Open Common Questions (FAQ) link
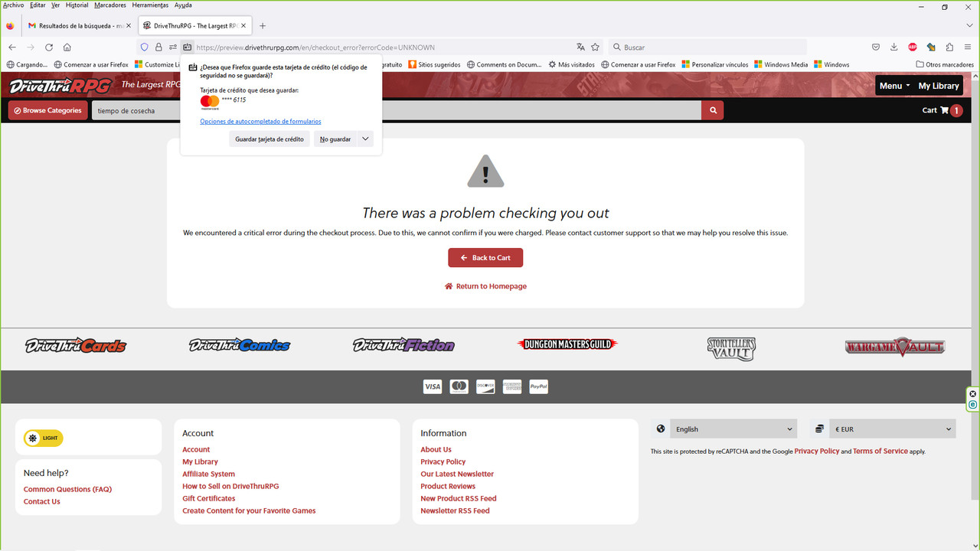Screen dimensions: 980x551 click(x=67, y=489)
